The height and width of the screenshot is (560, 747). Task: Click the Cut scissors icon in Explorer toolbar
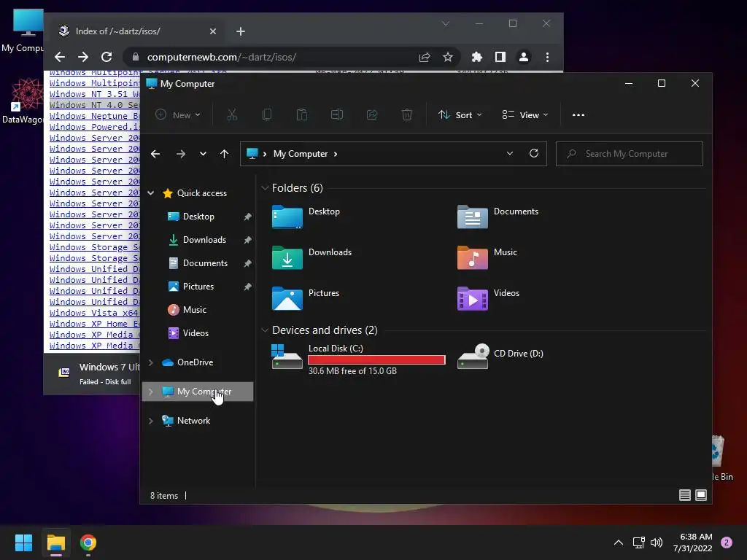coord(232,114)
